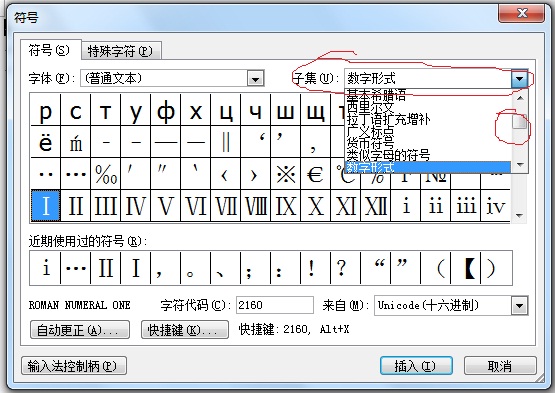Select highlighted 数字形式 list entry

click(428, 167)
